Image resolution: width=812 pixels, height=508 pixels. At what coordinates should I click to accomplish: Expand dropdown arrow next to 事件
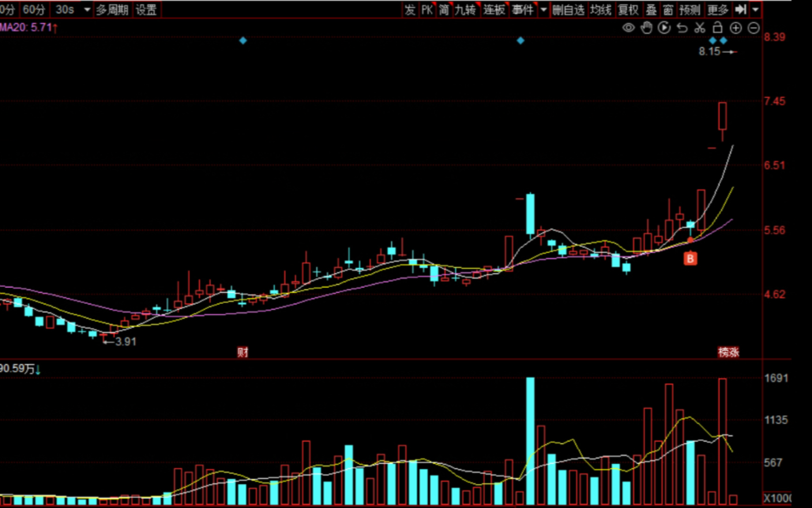543,9
